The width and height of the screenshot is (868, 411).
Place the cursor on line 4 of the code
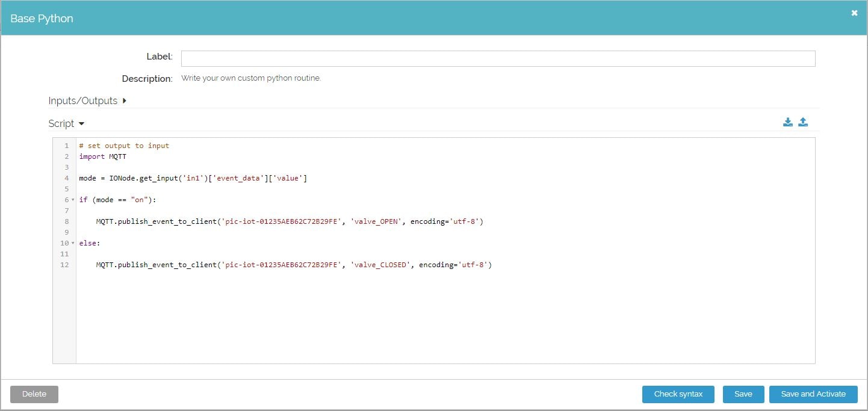(193, 178)
